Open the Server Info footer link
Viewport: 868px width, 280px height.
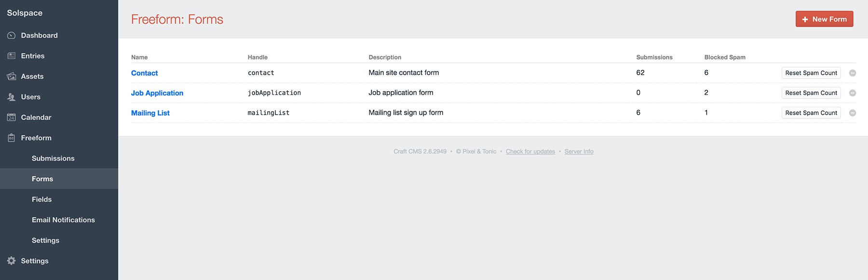579,151
